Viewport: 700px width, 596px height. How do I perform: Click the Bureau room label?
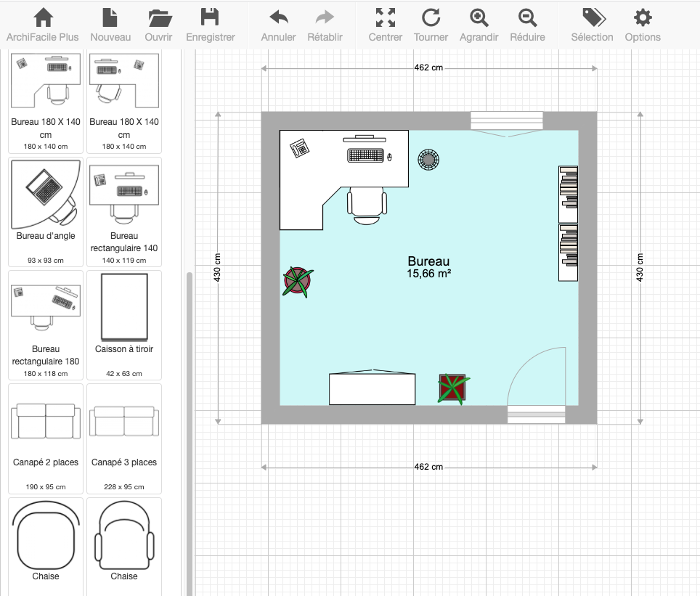point(428,261)
